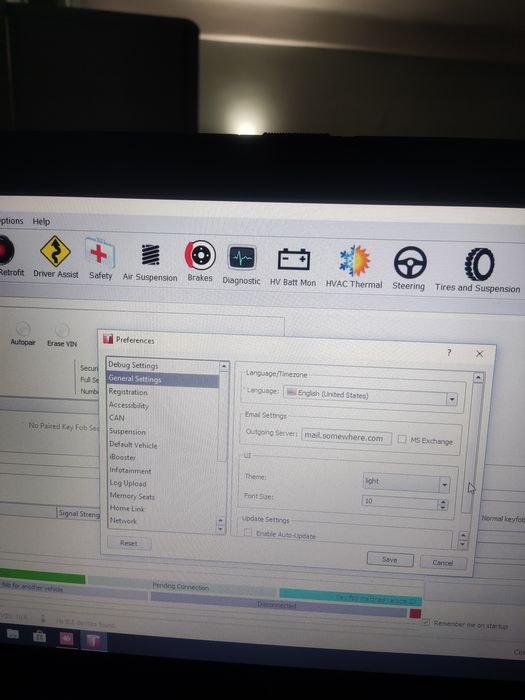Expand the Language dropdown

point(451,399)
